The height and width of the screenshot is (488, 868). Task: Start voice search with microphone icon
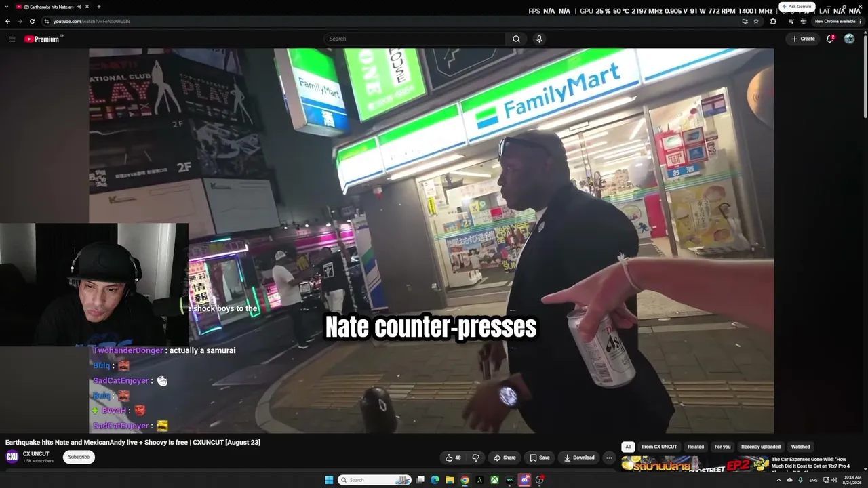point(539,39)
